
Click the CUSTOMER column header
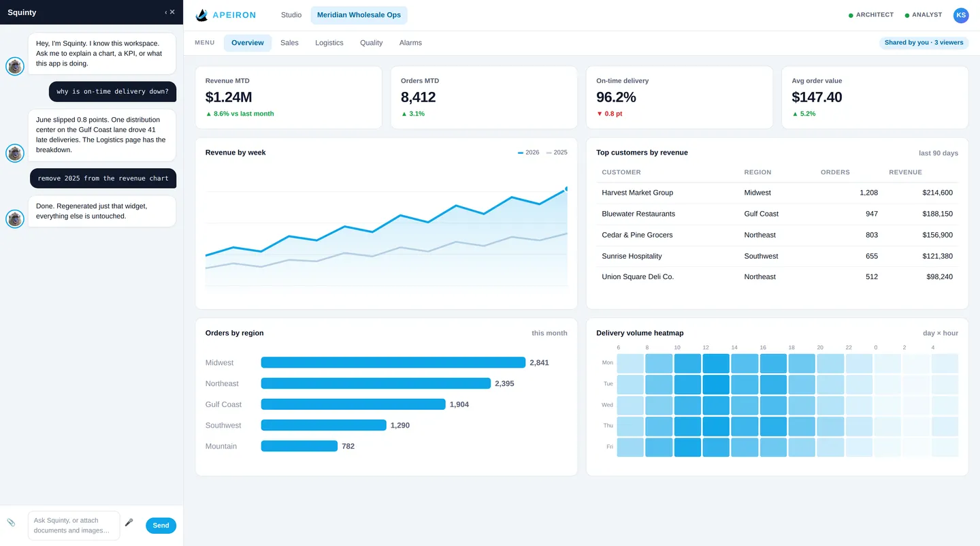click(621, 172)
